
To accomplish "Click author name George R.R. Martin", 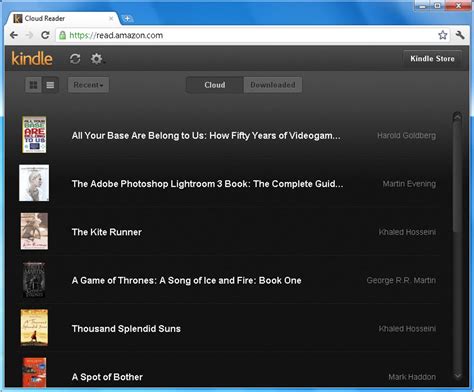I will (x=401, y=280).
